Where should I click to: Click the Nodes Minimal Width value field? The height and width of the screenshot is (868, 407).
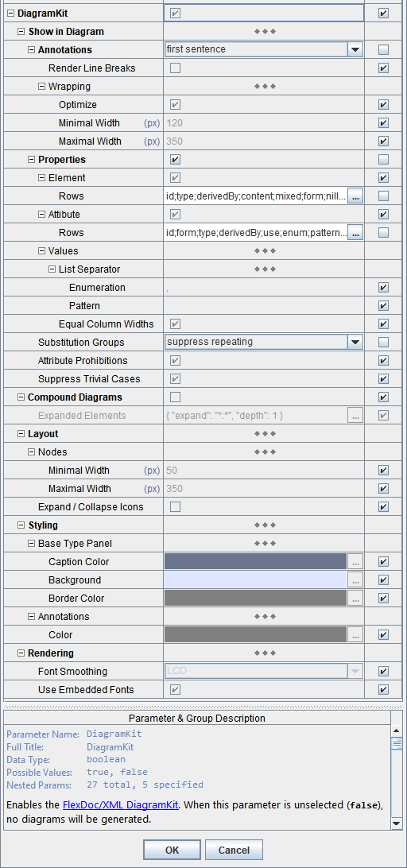tap(264, 471)
